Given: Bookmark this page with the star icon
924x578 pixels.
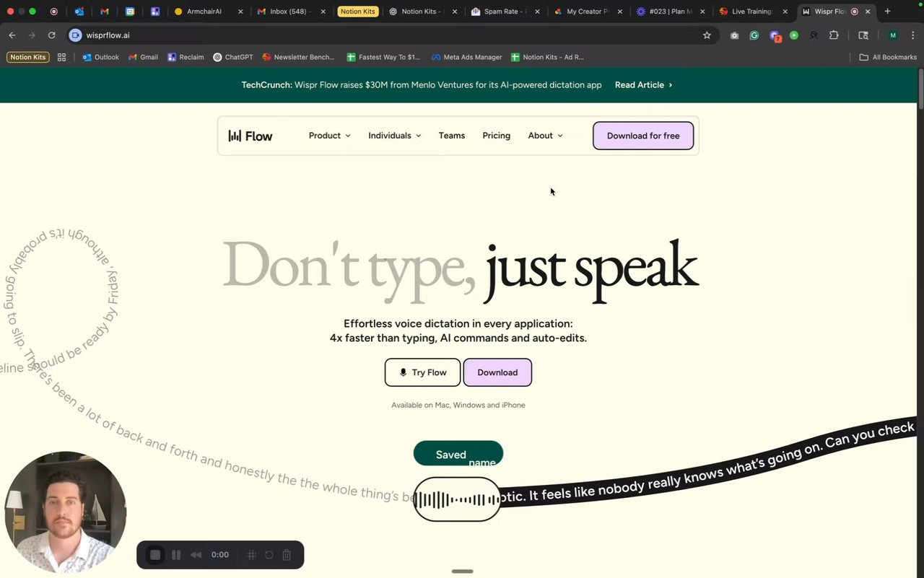Looking at the screenshot, I should 707,35.
